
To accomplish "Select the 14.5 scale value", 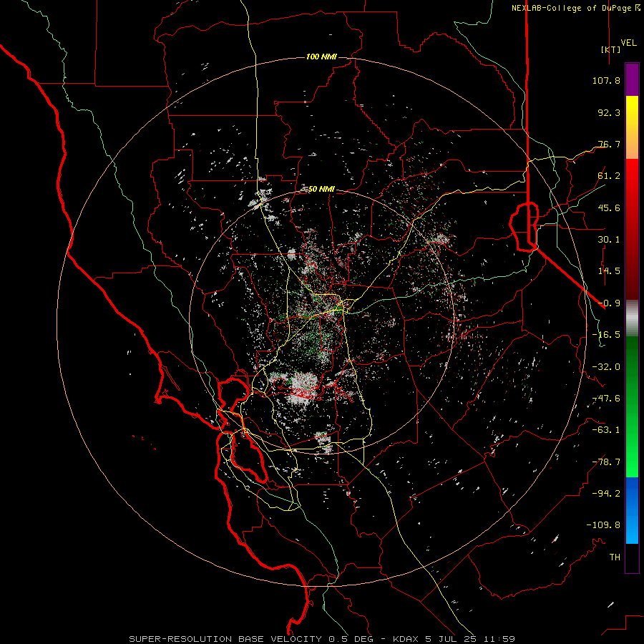I will coord(609,271).
